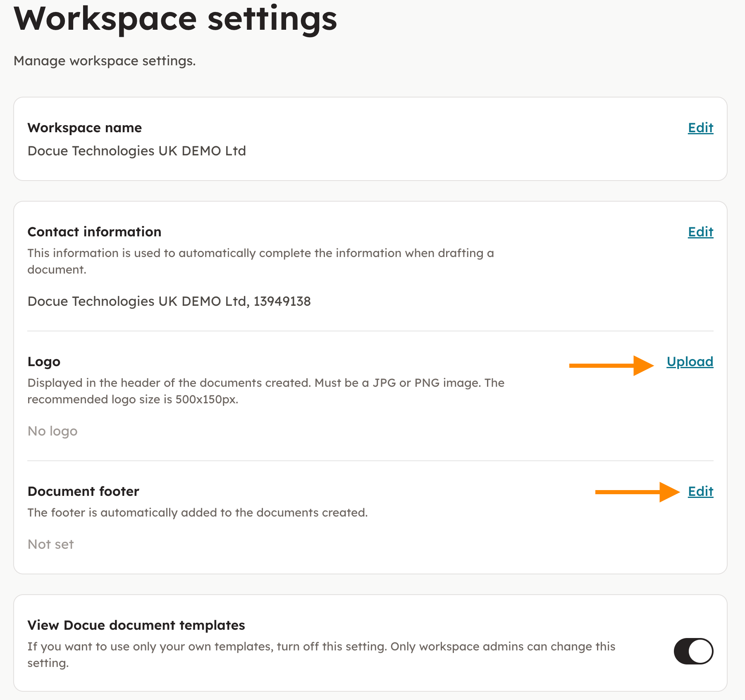
Task: Edit the Document footer
Action: coord(700,492)
